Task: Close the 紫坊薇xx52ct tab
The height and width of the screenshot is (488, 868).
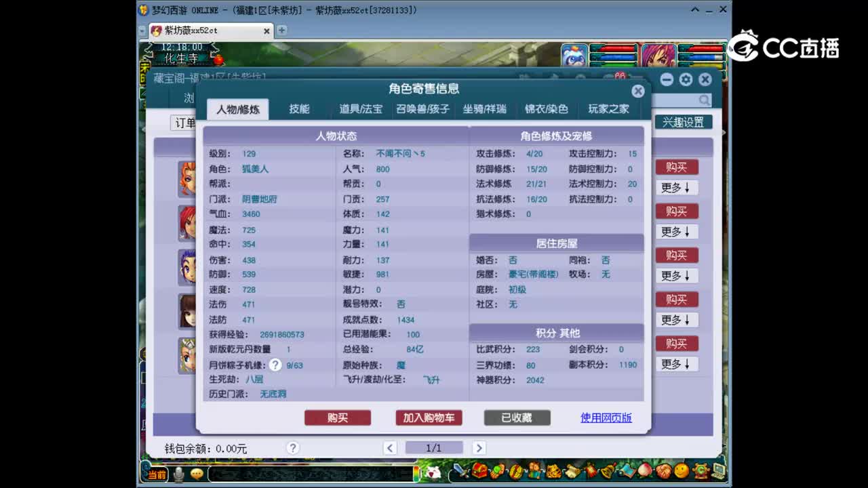Action: 267,31
